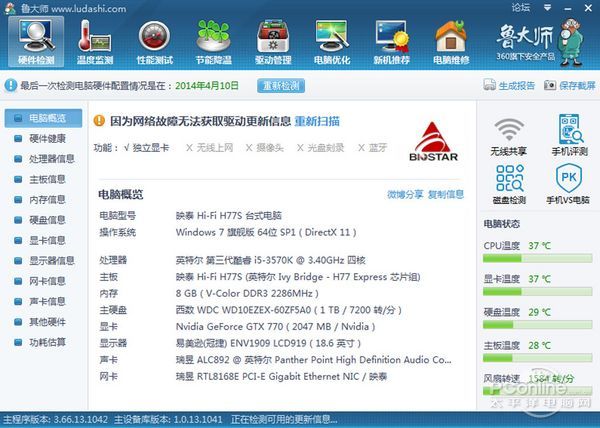Click the 无线上网 feature indicator
600x428 pixels.
pyautogui.click(x=209, y=148)
